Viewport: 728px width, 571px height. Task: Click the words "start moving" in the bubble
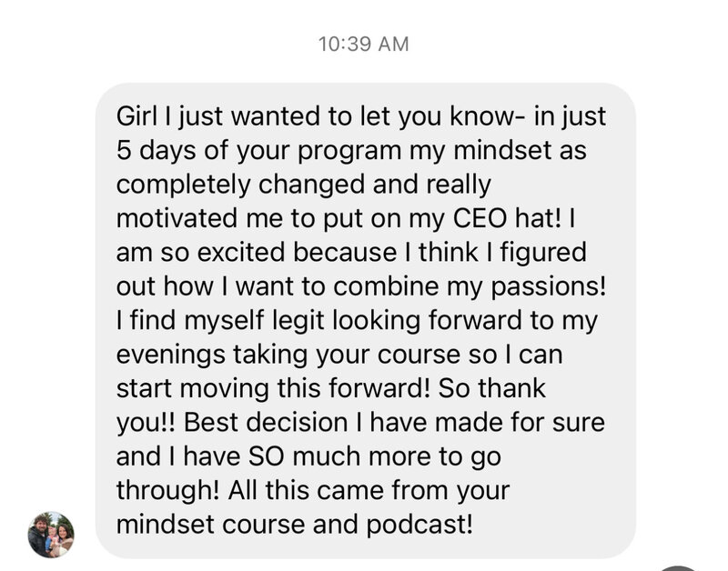(192, 389)
